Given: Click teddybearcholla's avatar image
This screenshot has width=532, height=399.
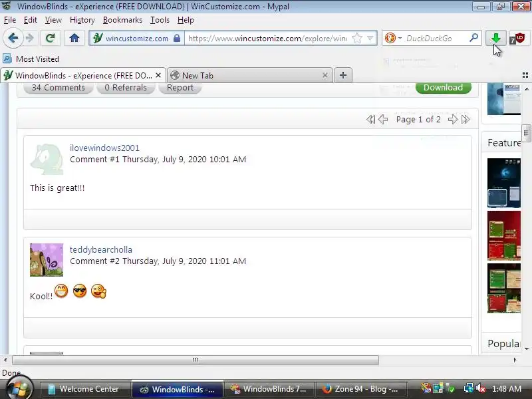Looking at the screenshot, I should (x=47, y=260).
